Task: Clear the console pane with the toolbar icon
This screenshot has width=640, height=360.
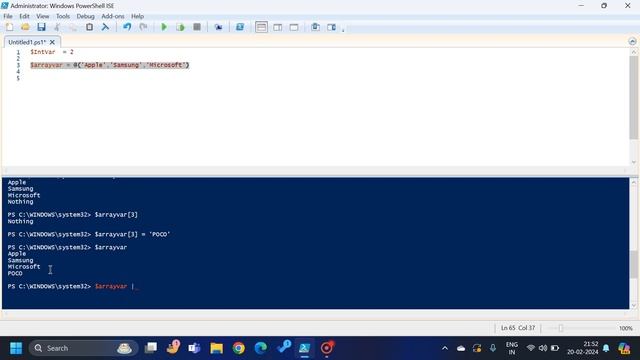Action: pos(105,27)
